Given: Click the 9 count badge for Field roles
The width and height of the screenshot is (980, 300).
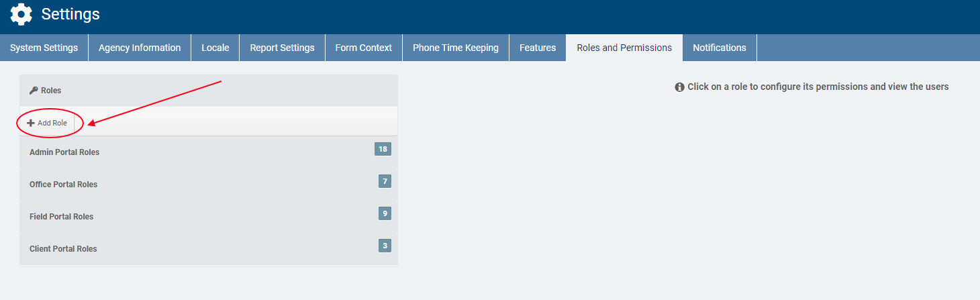Looking at the screenshot, I should (385, 213).
